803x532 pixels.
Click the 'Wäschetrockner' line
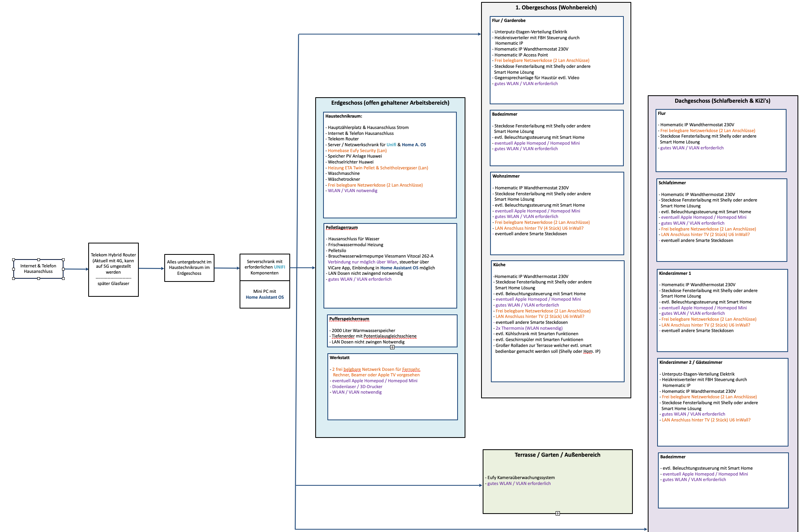click(343, 179)
